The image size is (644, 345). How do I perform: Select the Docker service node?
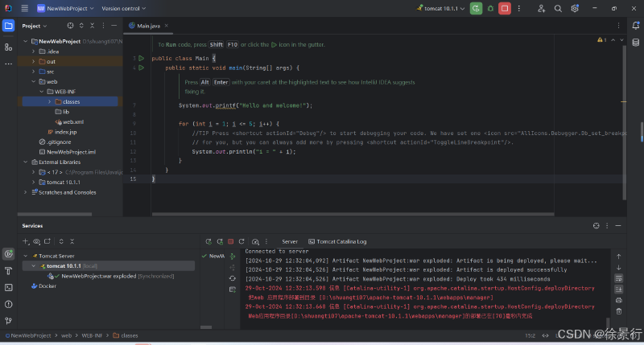click(x=44, y=286)
